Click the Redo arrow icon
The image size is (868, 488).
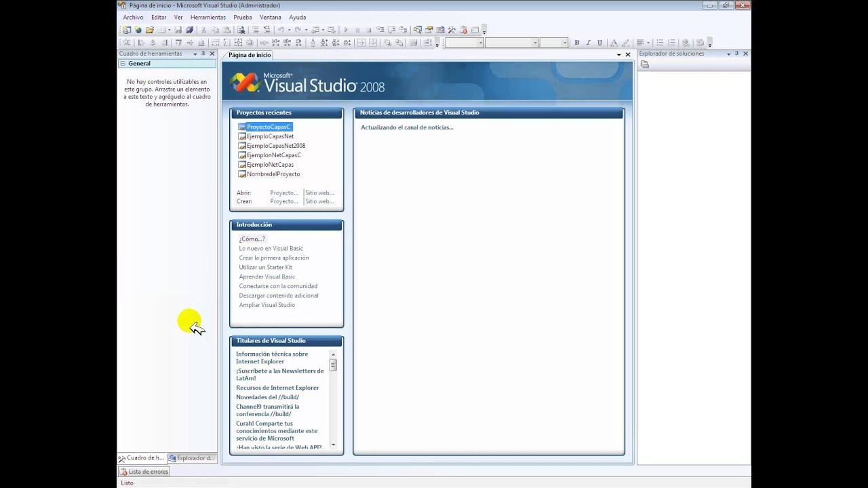[298, 30]
